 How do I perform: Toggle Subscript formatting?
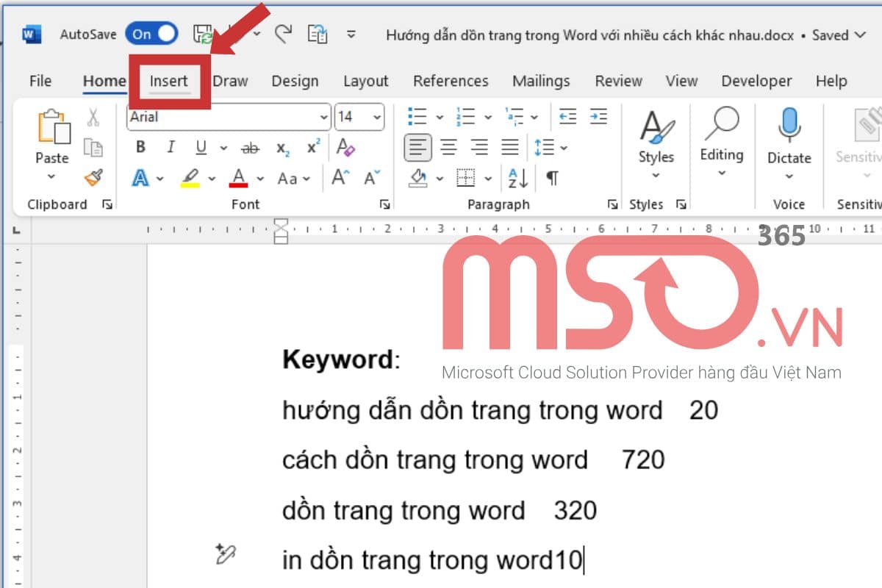283,148
